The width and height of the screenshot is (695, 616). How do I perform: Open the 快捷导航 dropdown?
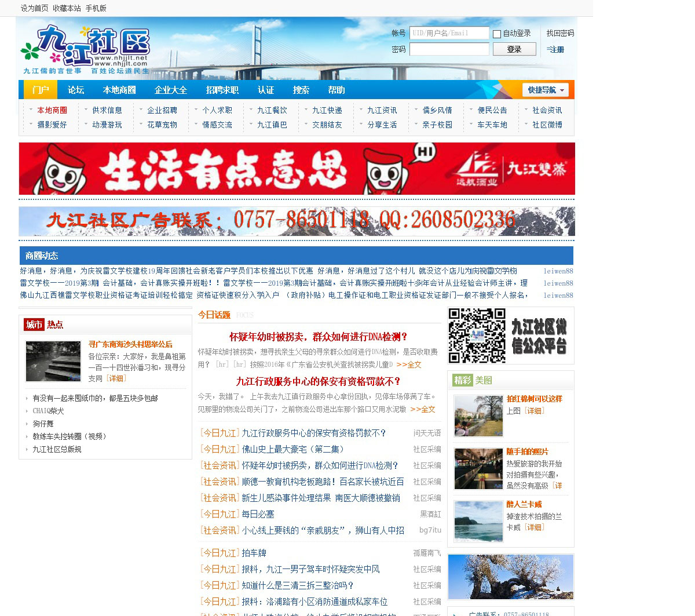point(546,90)
